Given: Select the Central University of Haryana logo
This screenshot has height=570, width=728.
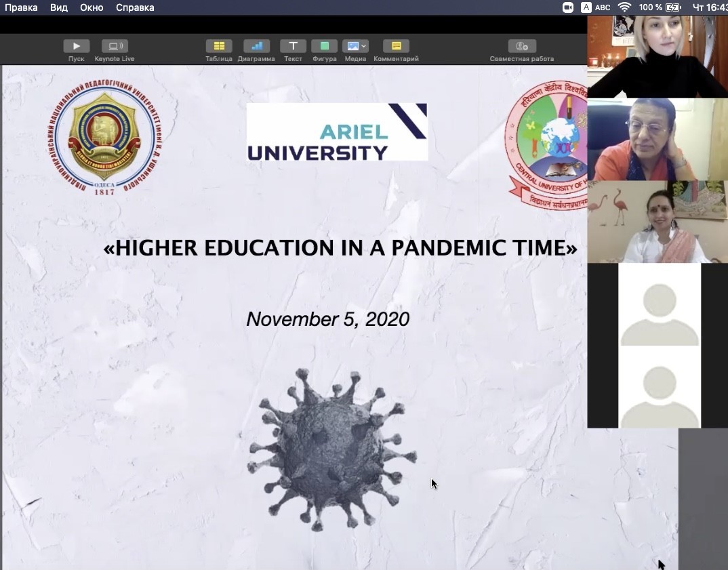Looking at the screenshot, I should click(x=547, y=145).
